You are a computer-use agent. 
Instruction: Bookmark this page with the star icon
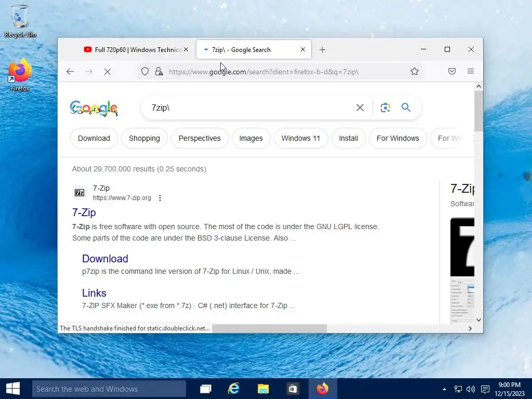(x=414, y=71)
